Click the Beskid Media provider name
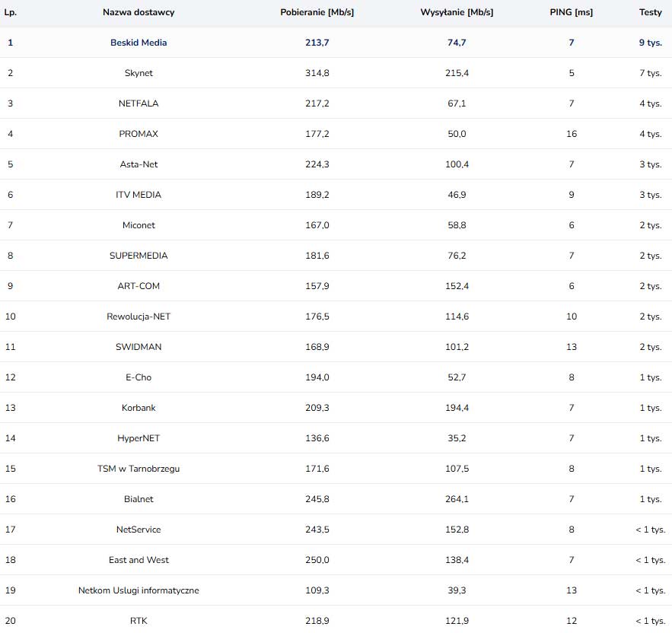Viewport: 672px width, 633px height. point(139,43)
